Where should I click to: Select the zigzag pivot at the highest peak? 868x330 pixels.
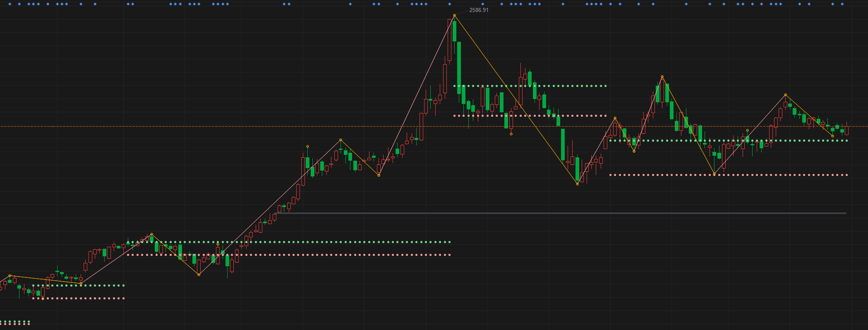(x=454, y=15)
